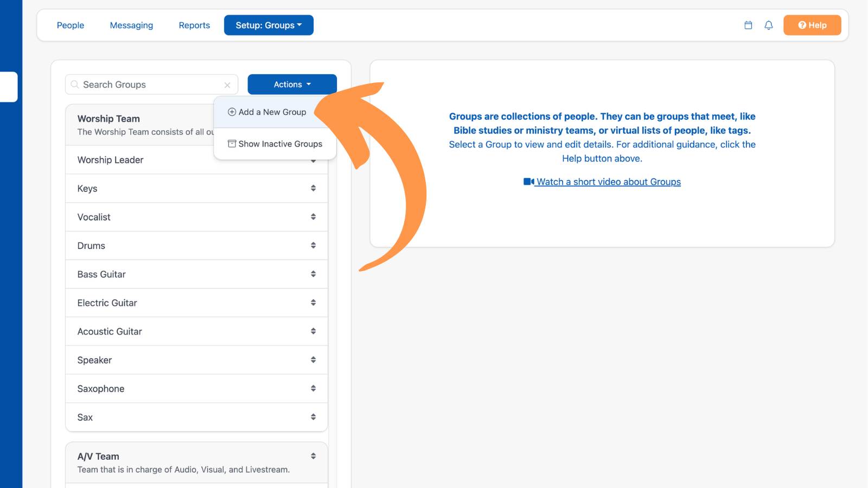Click the reorder handle on Sax row
Screen dimensions: 868x488
tap(313, 417)
